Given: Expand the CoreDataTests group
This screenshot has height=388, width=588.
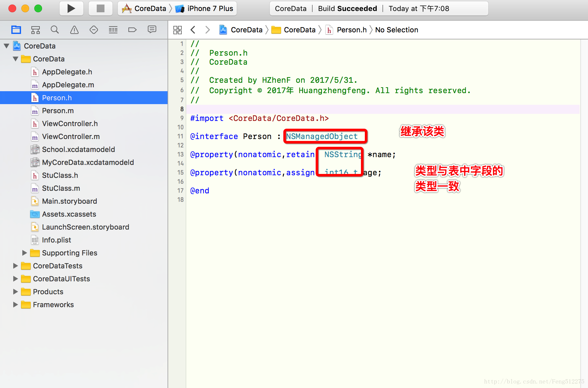Looking at the screenshot, I should point(16,266).
